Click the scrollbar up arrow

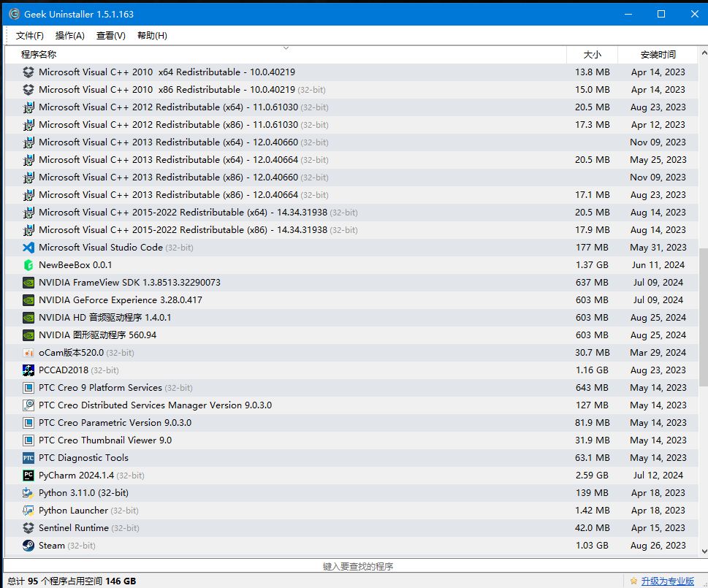pos(704,53)
